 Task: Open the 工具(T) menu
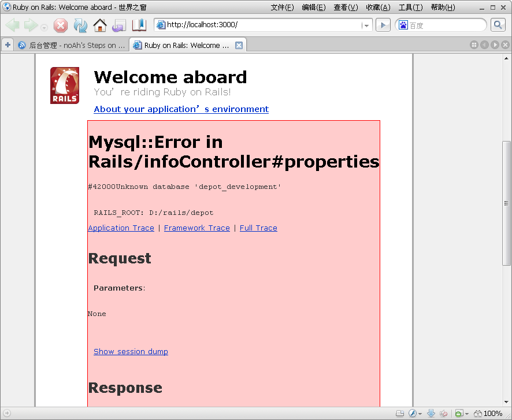click(x=410, y=7)
